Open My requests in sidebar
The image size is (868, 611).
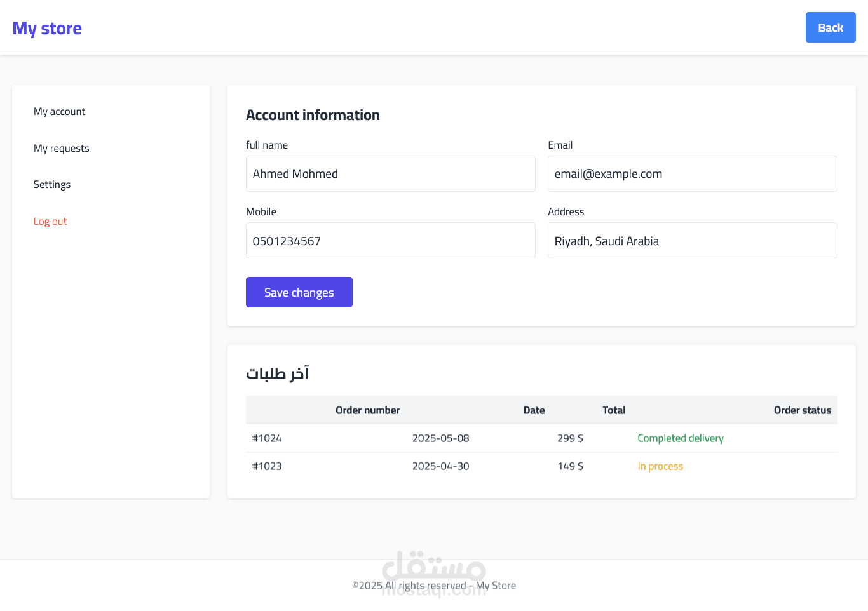(61, 148)
